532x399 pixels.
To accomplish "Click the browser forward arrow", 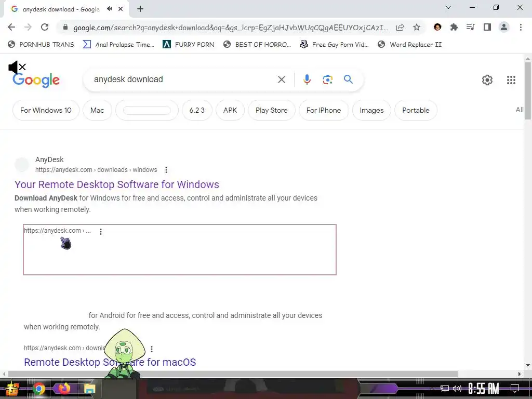I will (x=28, y=27).
